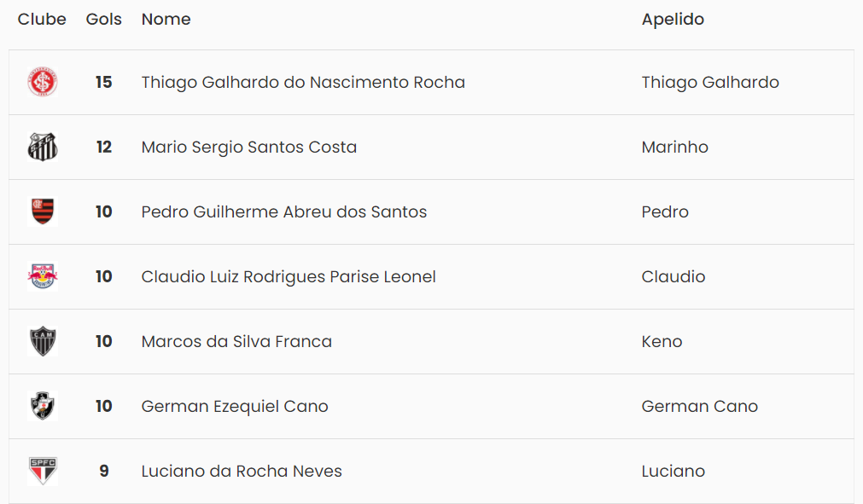Click the Atlético Mineiro crest icon
This screenshot has width=863, height=504.
[42, 341]
